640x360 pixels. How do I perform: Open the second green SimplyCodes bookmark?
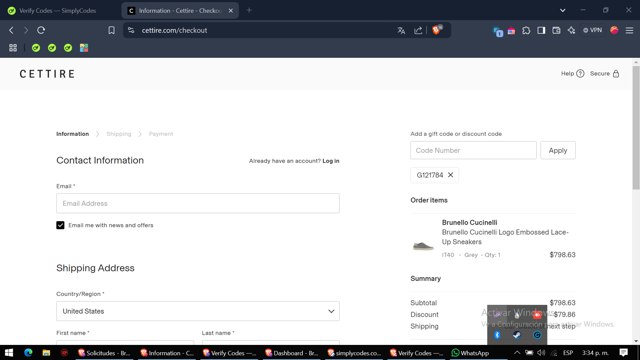52,48
